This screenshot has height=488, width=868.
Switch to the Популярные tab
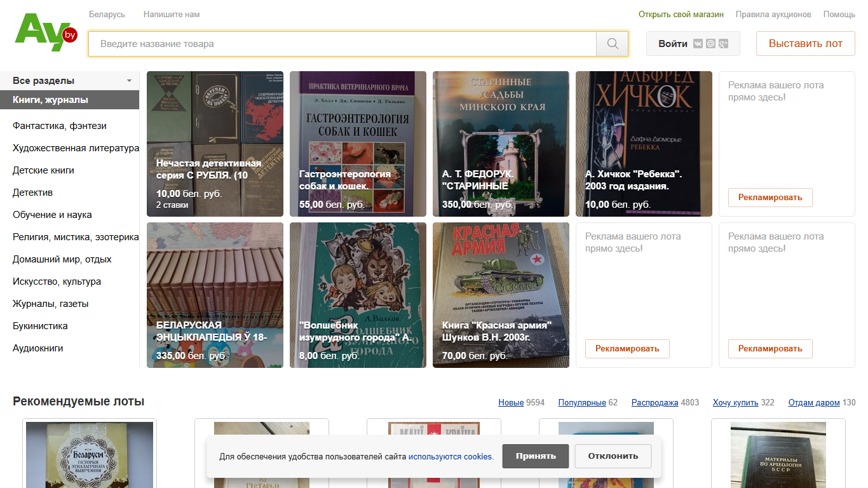click(x=581, y=403)
